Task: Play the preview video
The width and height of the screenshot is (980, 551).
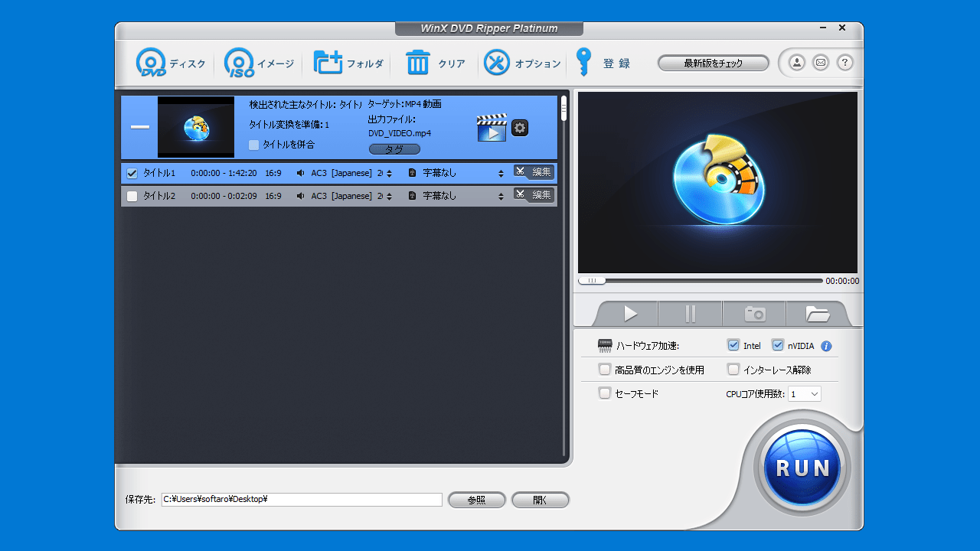Action: [x=630, y=314]
